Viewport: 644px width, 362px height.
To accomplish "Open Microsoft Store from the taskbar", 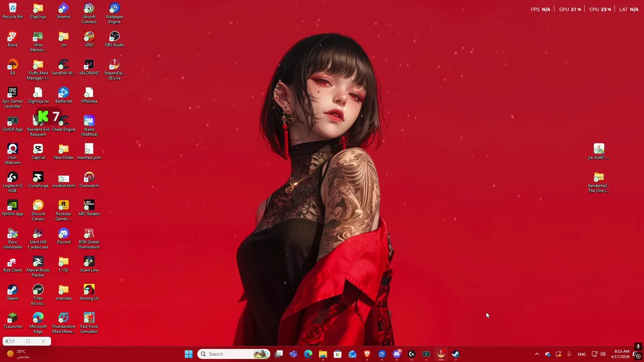I will pyautogui.click(x=338, y=354).
